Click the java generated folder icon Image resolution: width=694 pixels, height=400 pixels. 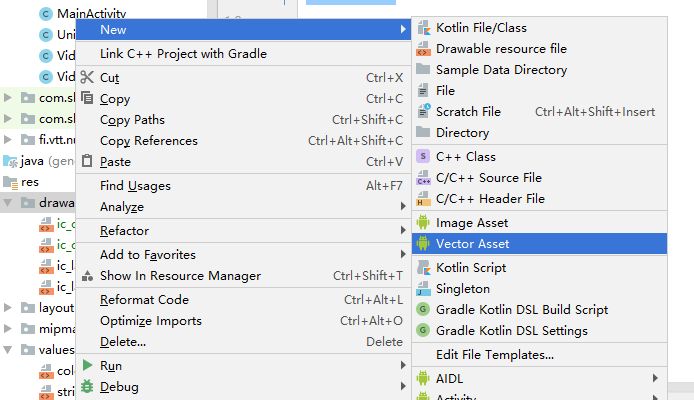[x=11, y=161]
